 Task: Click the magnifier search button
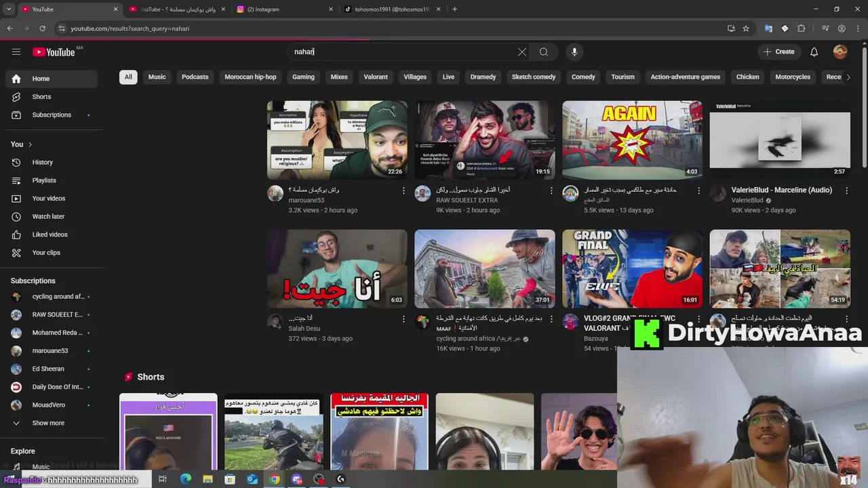(x=544, y=52)
